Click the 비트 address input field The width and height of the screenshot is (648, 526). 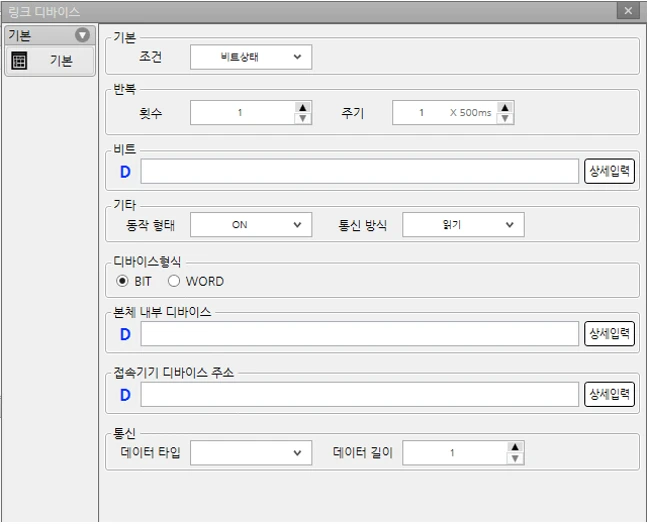tap(360, 171)
